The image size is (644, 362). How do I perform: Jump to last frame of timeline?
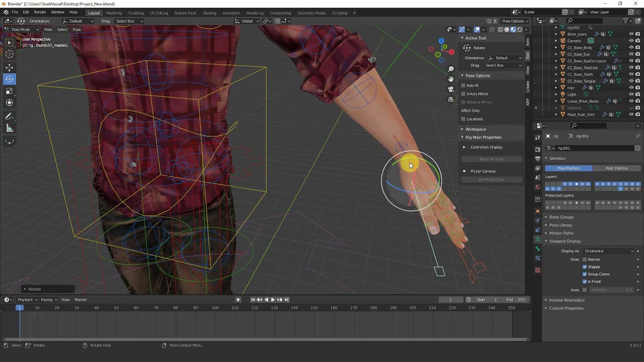tap(286, 300)
